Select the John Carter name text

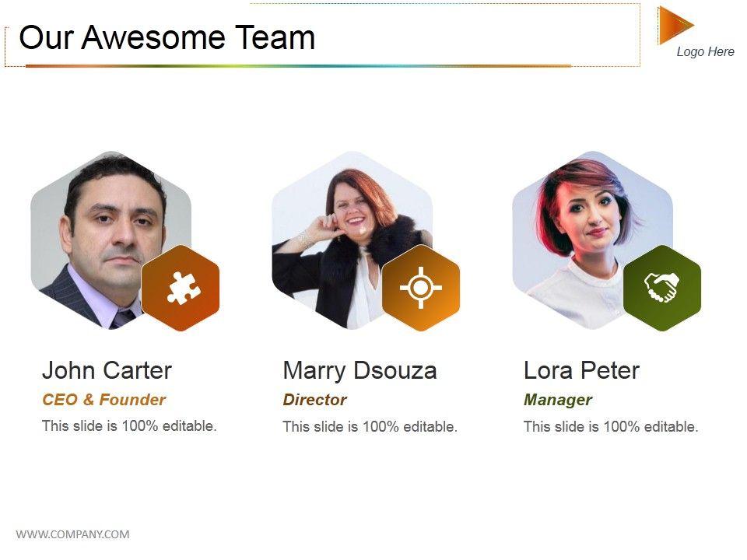(x=107, y=370)
